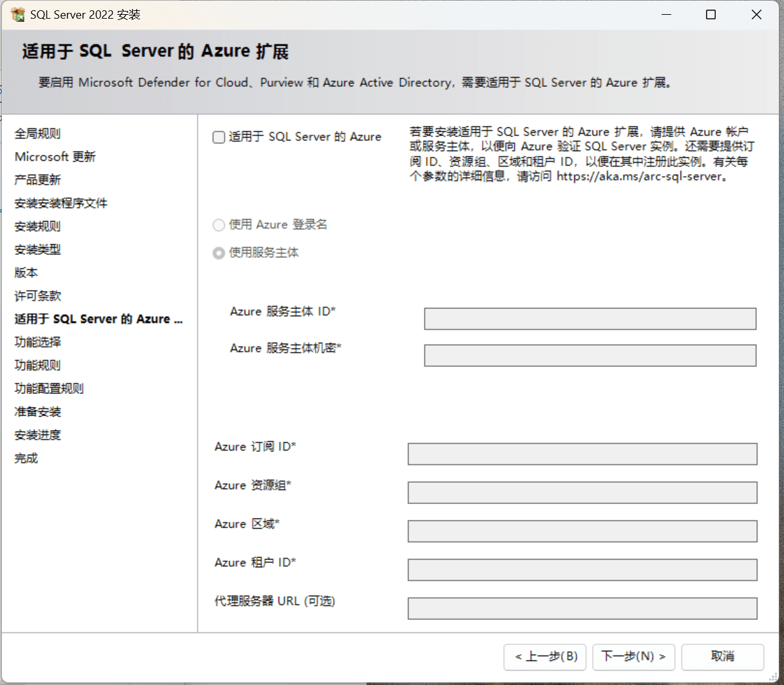
Task: Click the Azure 服务主体机密* label
Action: point(285,348)
